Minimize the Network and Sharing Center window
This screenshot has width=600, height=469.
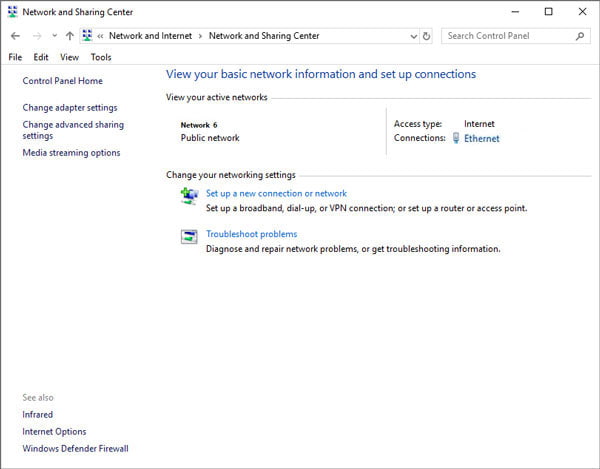pyautogui.click(x=515, y=12)
